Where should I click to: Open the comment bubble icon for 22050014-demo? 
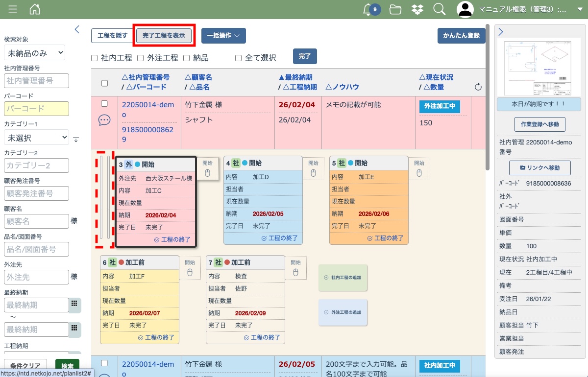(104, 120)
